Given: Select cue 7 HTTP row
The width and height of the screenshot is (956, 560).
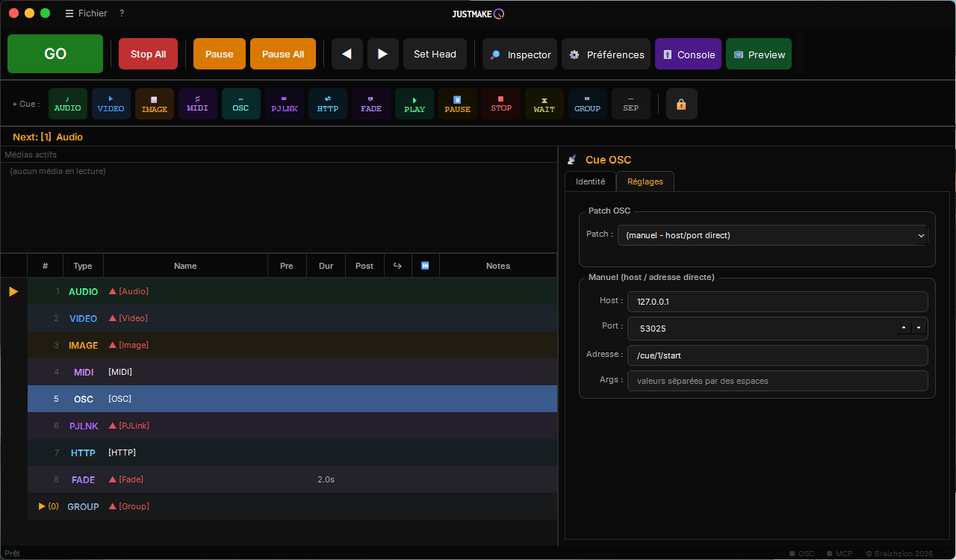Looking at the screenshot, I should (292, 452).
